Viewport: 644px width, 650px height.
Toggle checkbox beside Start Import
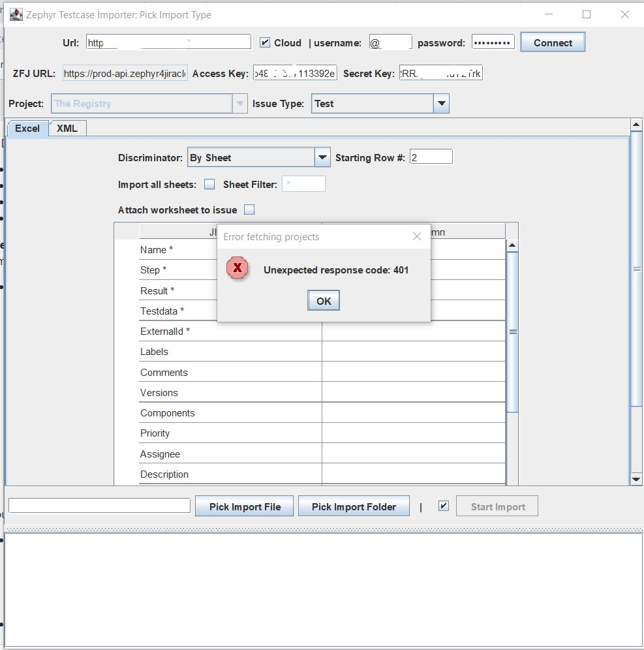(444, 506)
